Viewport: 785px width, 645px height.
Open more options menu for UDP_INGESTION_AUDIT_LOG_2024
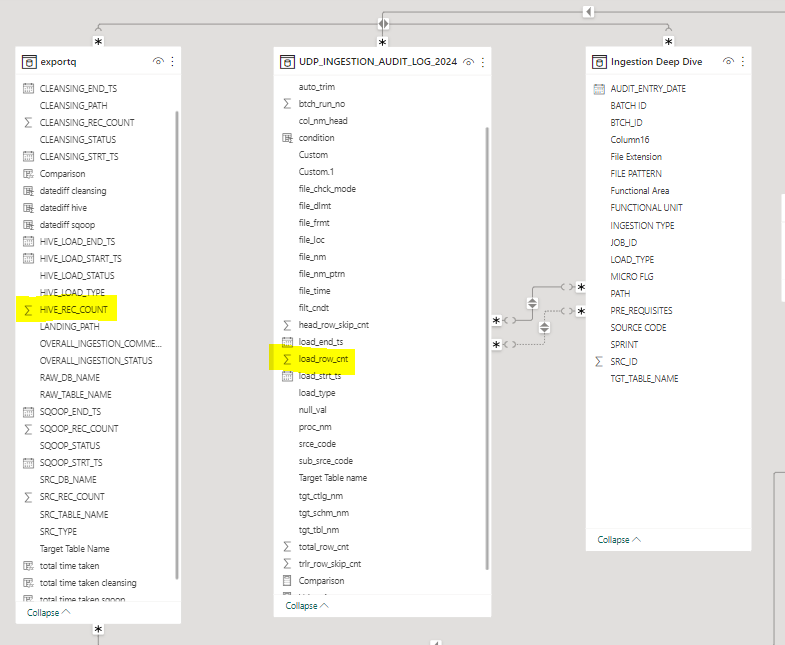click(483, 62)
